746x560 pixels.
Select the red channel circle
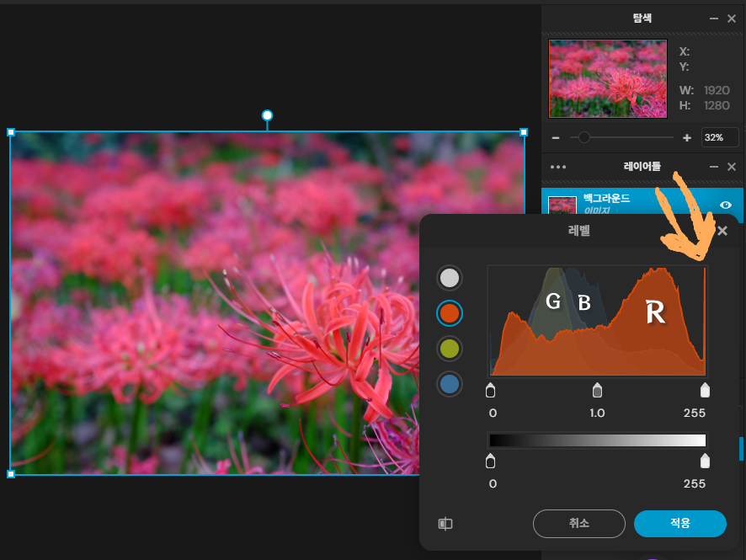[449, 313]
